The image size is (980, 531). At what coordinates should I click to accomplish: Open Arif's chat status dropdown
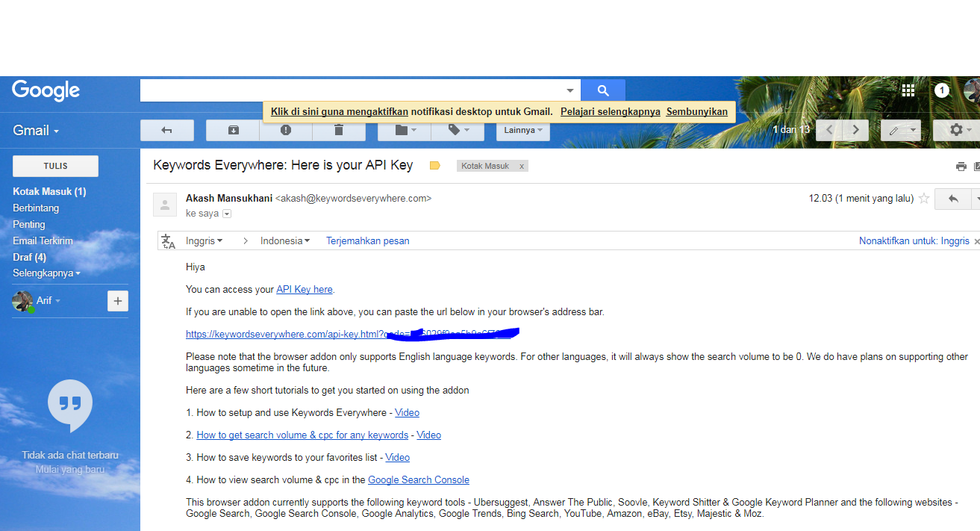tap(49, 301)
